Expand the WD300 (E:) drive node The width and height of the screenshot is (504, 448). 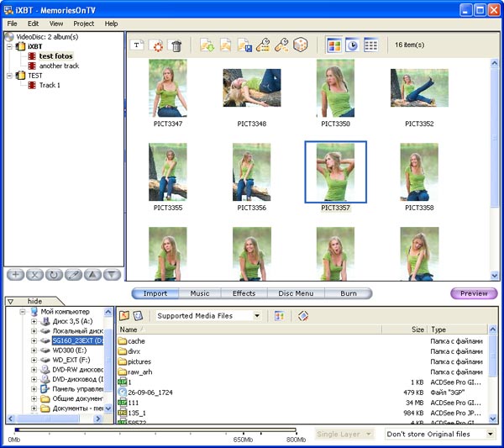tap(34, 350)
